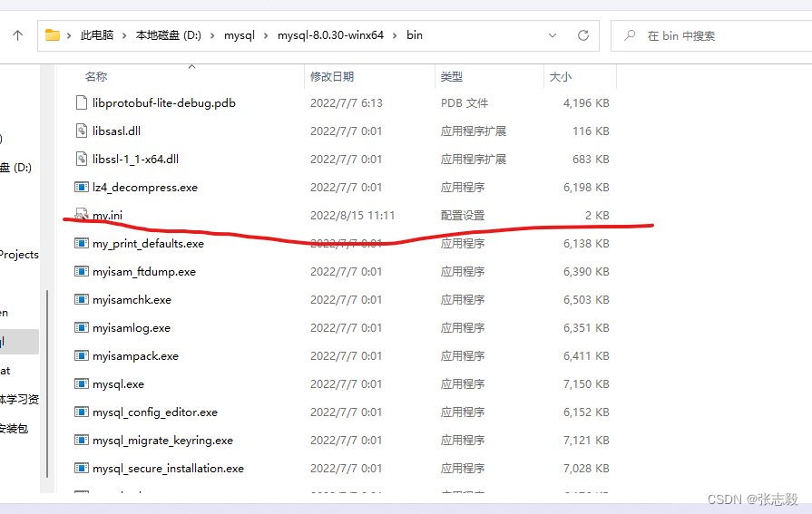Select file name libprotobuf-lite-debug.pdb
This screenshot has height=514, width=812.
pos(164,103)
